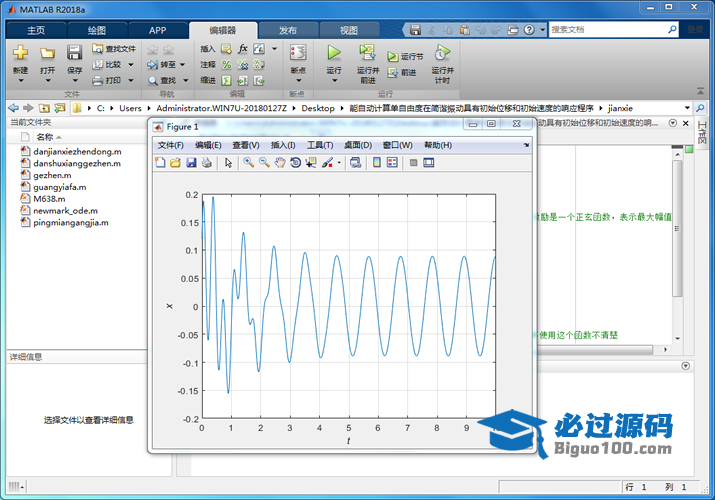Switch to the Publish (发布) tab

288,31
